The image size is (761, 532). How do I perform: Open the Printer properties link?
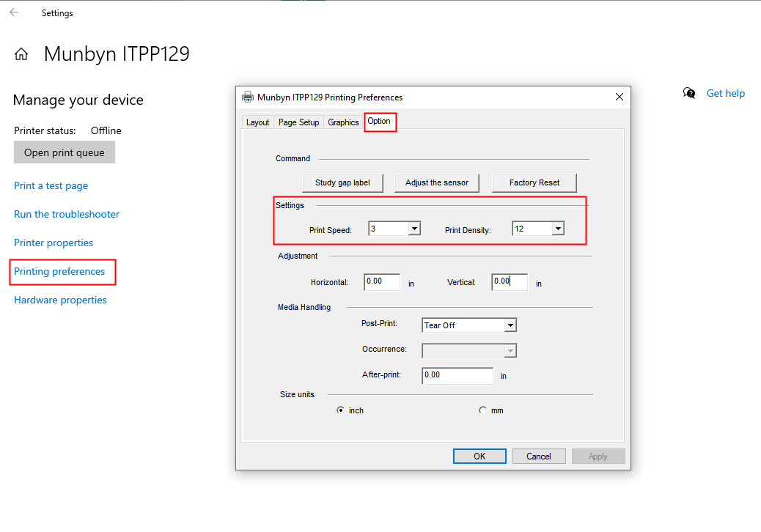tap(54, 243)
